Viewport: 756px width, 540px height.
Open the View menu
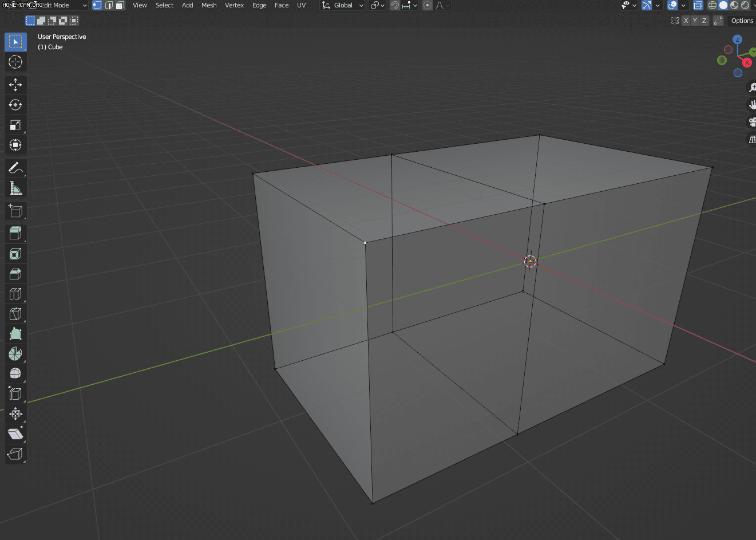coord(140,5)
